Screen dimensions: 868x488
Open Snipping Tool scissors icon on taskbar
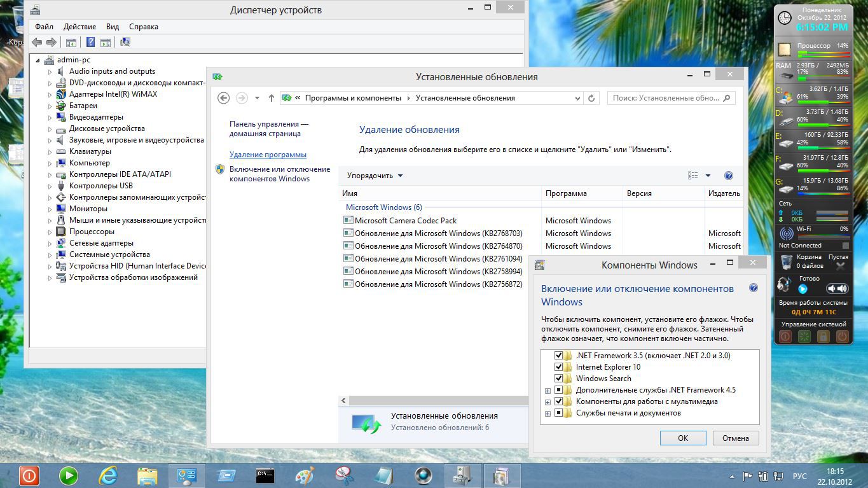pos(344,475)
